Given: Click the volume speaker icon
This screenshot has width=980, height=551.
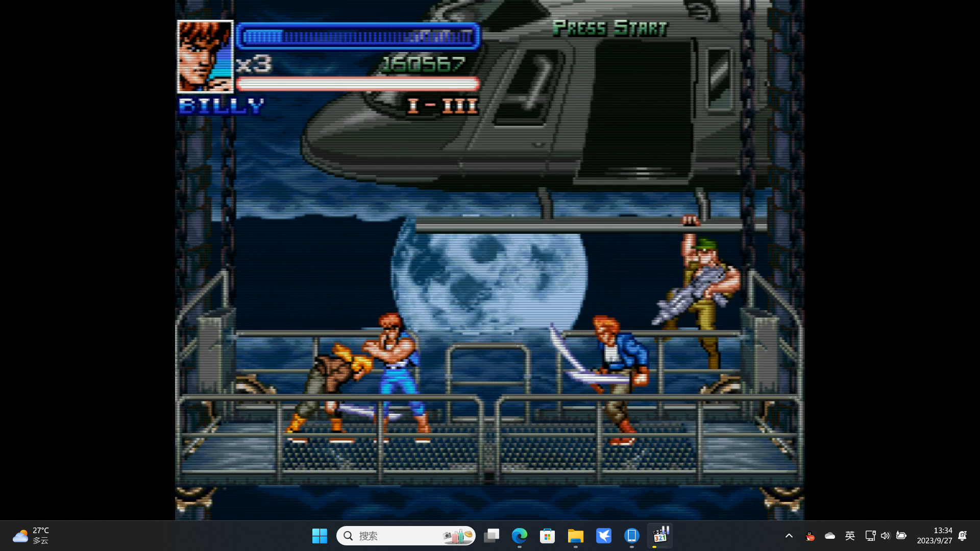Looking at the screenshot, I should coord(885,536).
